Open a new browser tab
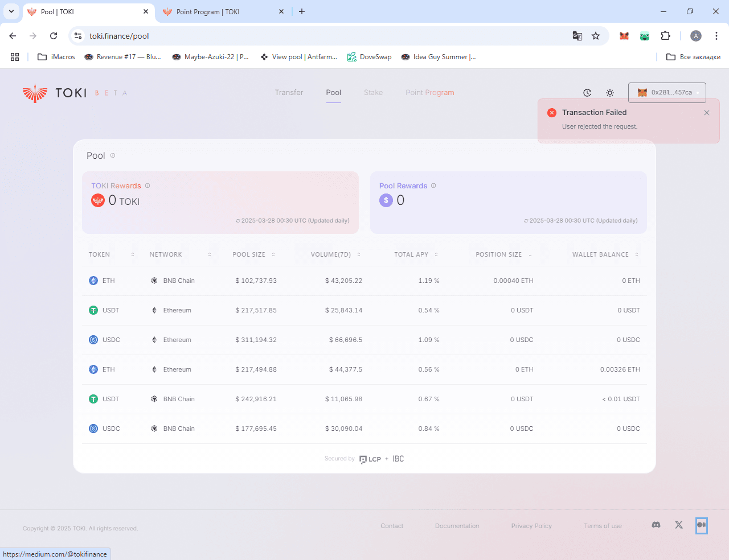The image size is (729, 560). 302,11
